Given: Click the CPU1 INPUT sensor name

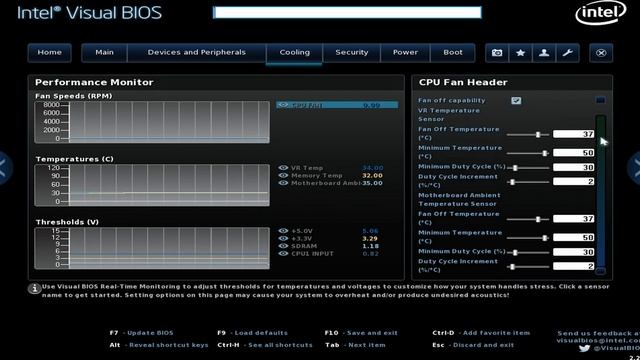Looking at the screenshot, I should [x=312, y=253].
